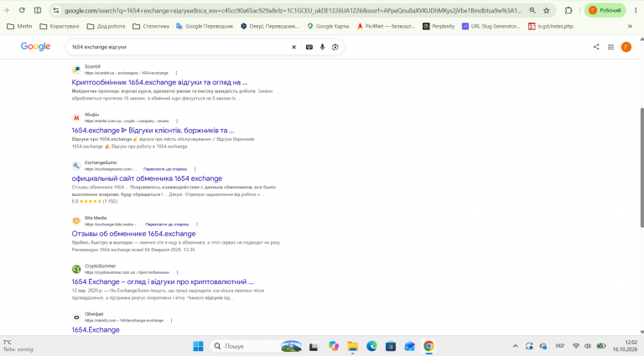Image resolution: width=644 pixels, height=356 pixels.
Task: Clear the search box with X icon
Action: (x=293, y=47)
